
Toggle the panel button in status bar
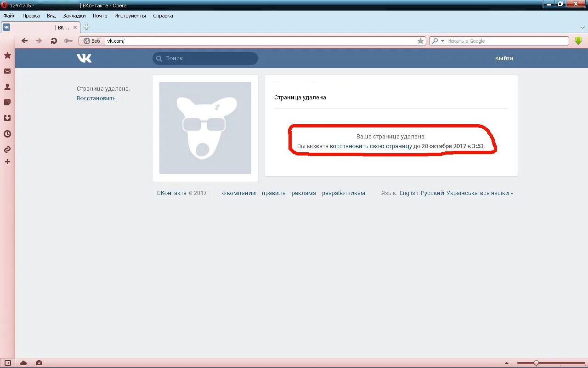coord(7,363)
